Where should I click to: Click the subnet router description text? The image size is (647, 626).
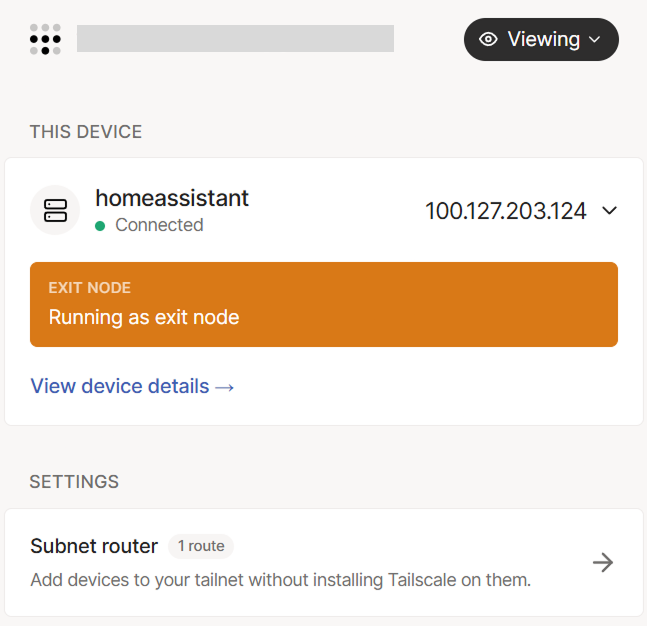pos(280,580)
